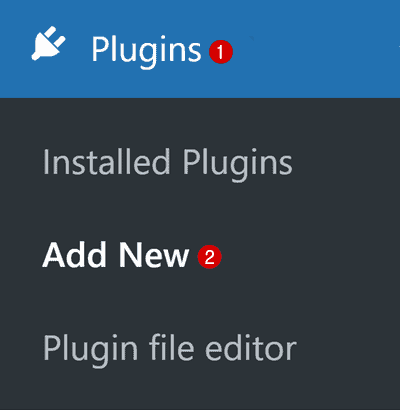The image size is (400, 410).
Task: Click the word editor in the last submenu item
Action: [x=251, y=347]
